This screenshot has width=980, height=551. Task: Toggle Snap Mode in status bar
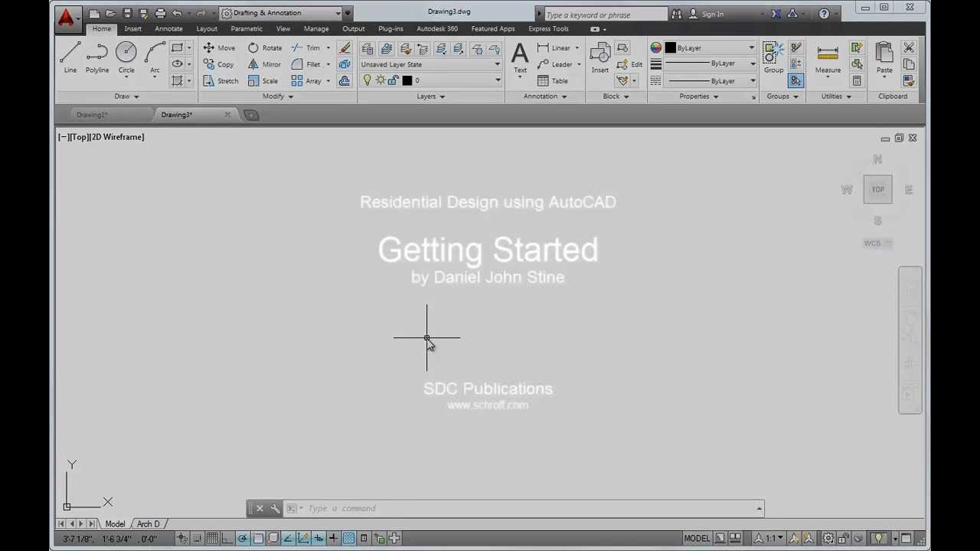(x=197, y=538)
